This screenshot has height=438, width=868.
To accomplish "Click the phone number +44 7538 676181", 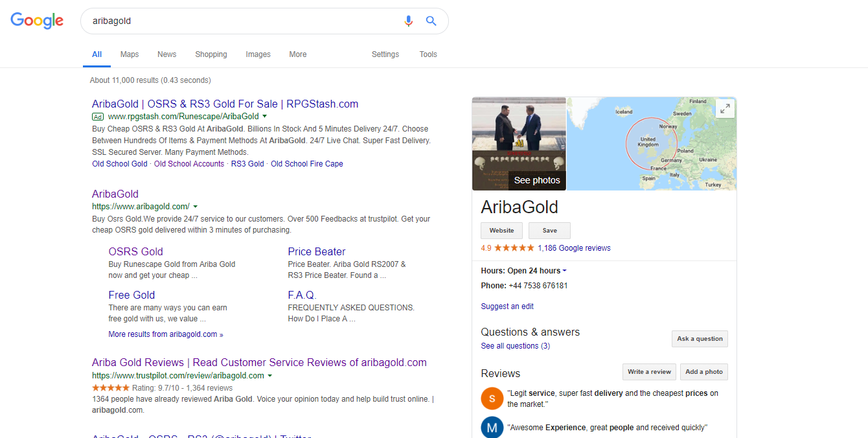I will [539, 286].
